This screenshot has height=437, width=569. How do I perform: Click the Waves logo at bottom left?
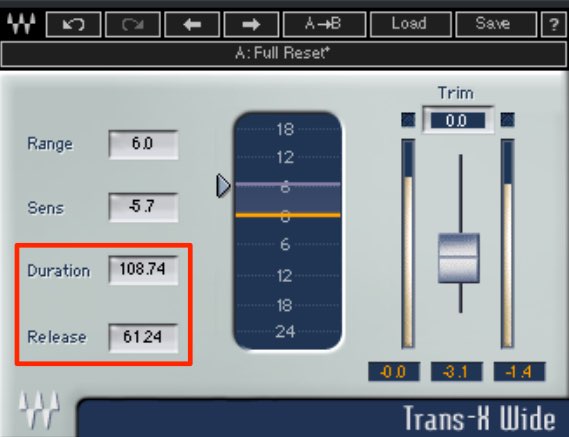click(39, 409)
